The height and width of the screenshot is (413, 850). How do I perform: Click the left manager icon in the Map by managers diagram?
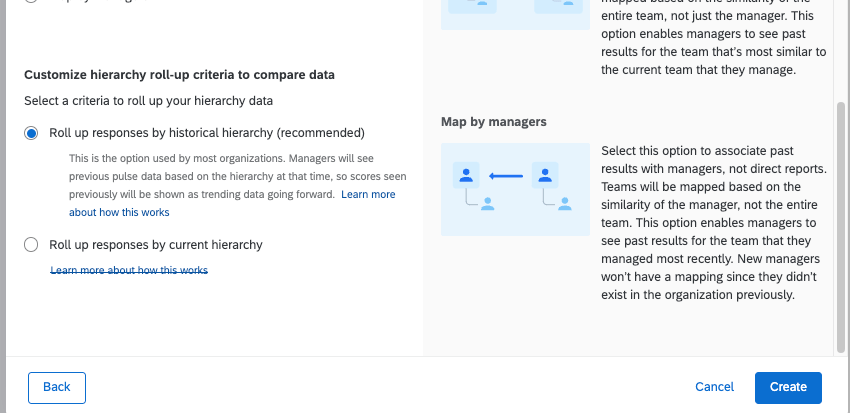466,176
